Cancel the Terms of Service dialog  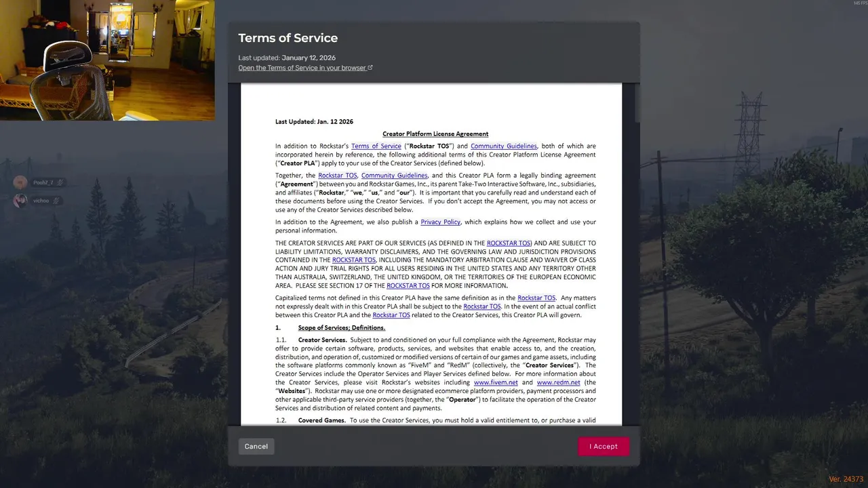(256, 447)
